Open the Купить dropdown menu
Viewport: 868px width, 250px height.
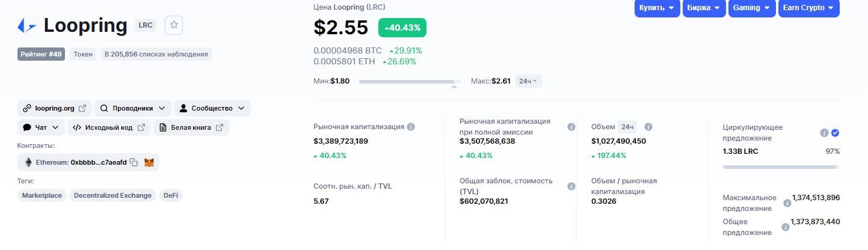657,8
